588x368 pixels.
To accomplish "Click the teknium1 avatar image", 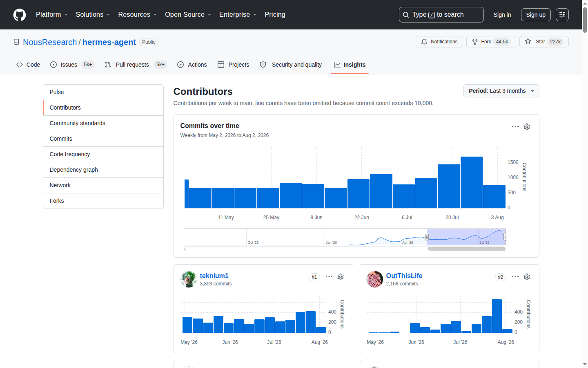I will (189, 279).
